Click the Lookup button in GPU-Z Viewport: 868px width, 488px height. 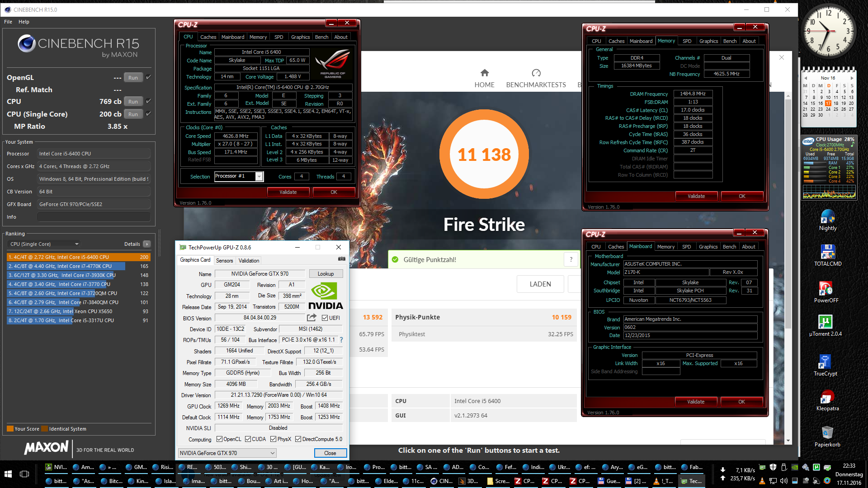coord(325,274)
